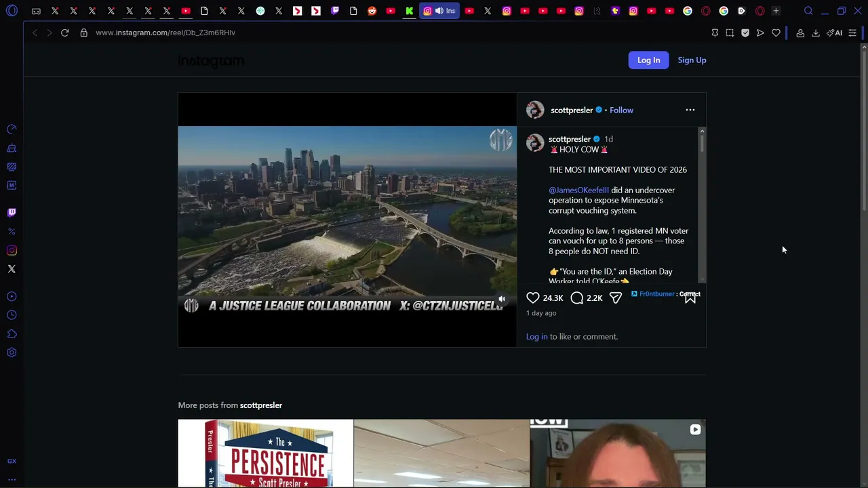
Task: Go back to the previous page
Action: [x=35, y=33]
